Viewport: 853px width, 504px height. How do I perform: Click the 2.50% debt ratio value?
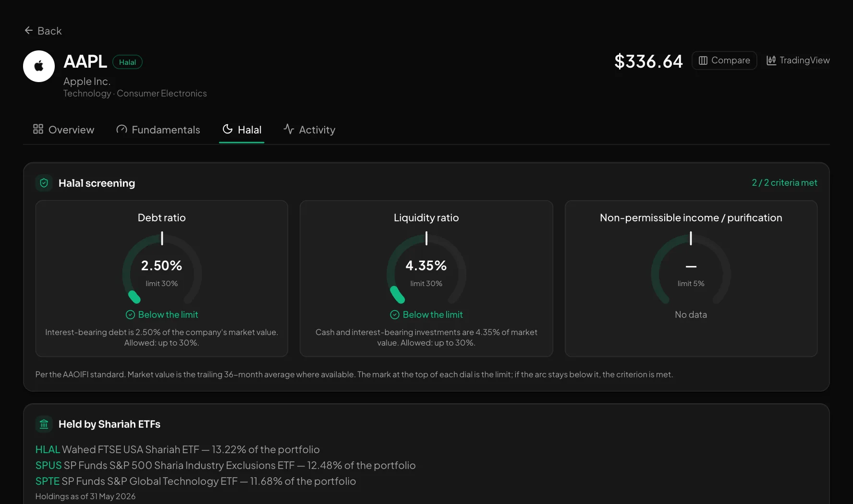click(x=162, y=265)
